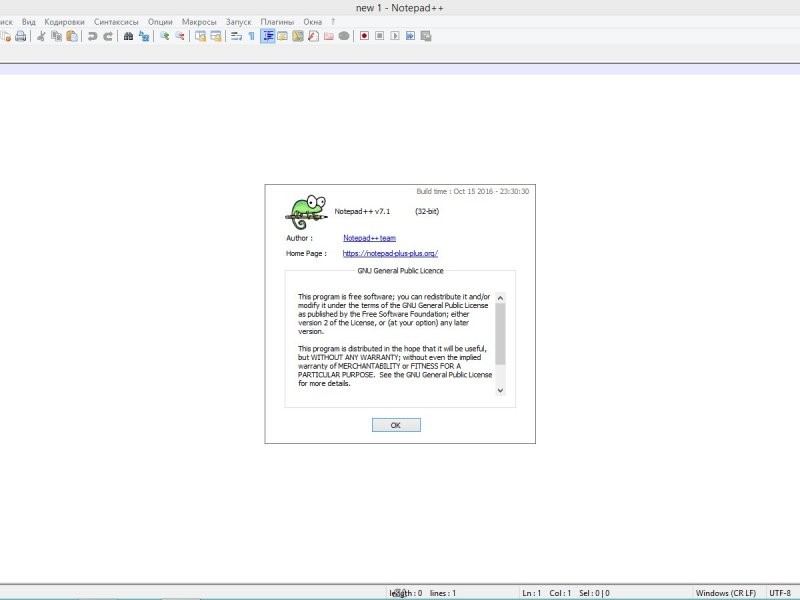Click the (32-bit) label
Image resolution: width=800 pixels, height=600 pixels.
click(427, 211)
